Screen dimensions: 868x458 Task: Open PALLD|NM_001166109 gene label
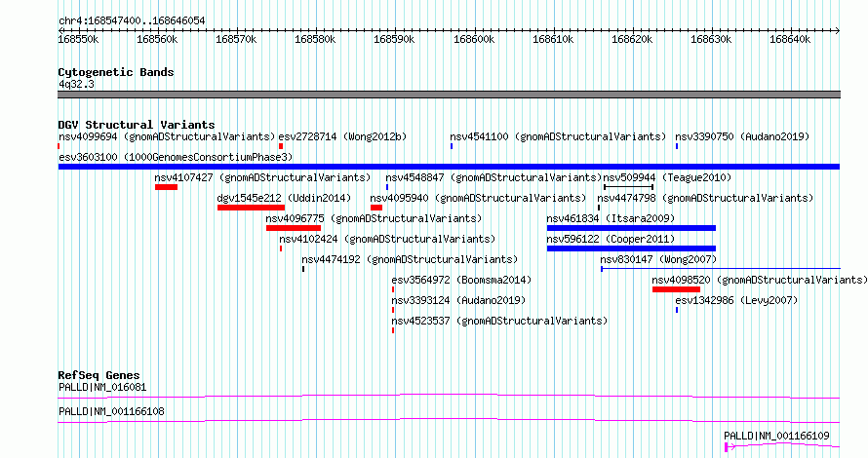[x=776, y=436]
